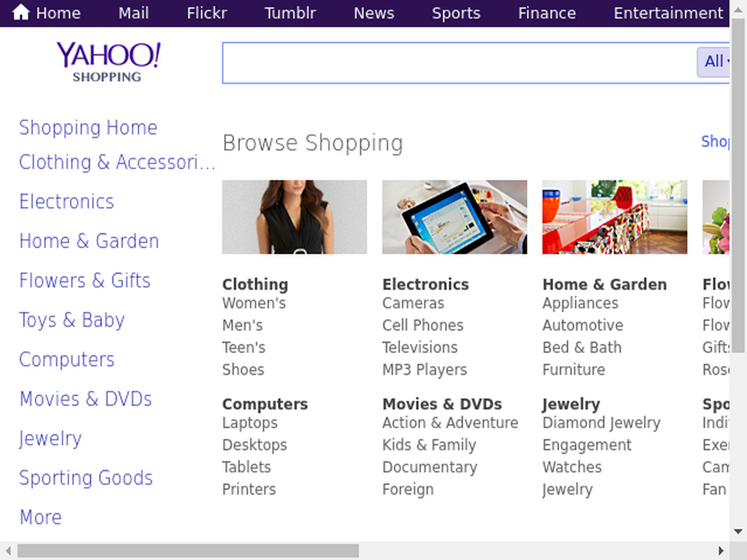
Task: Browse Furniture
Action: tap(573, 370)
